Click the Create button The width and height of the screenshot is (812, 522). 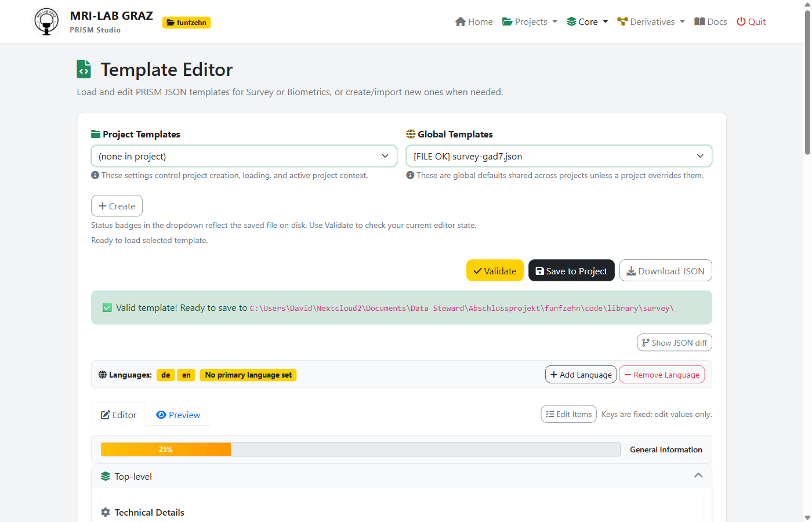click(117, 206)
